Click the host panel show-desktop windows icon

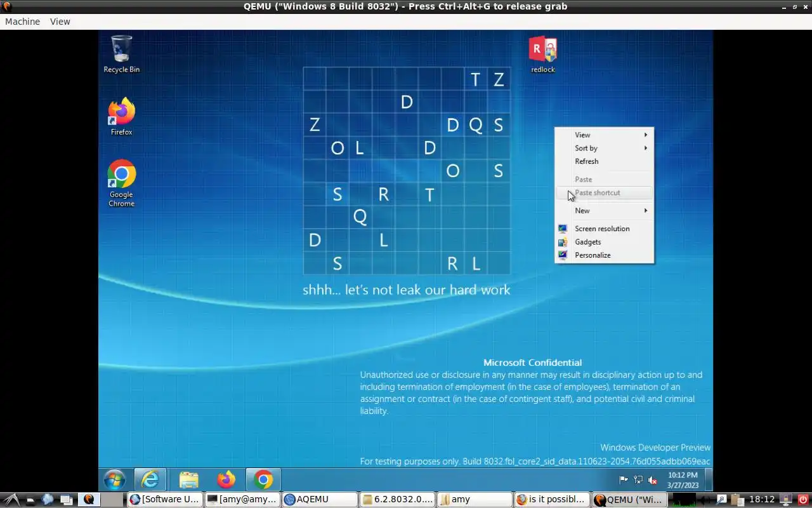[67, 500]
